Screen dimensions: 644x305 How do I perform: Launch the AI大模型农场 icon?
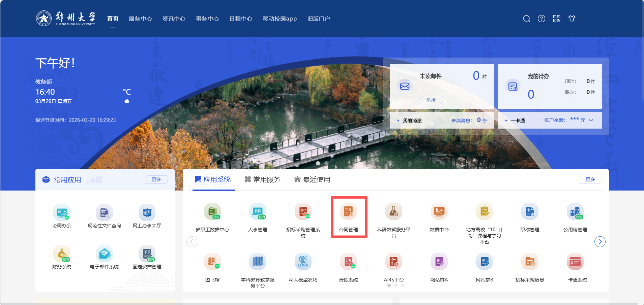pos(303,262)
